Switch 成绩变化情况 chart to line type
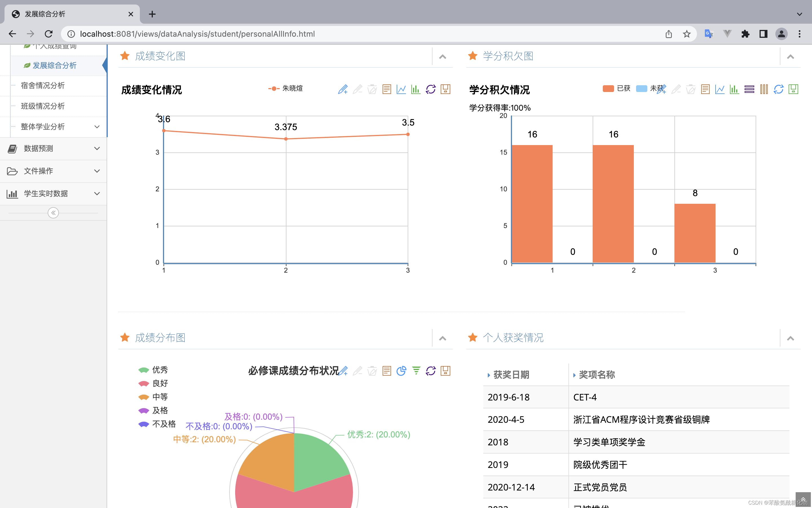812x508 pixels. click(x=401, y=89)
